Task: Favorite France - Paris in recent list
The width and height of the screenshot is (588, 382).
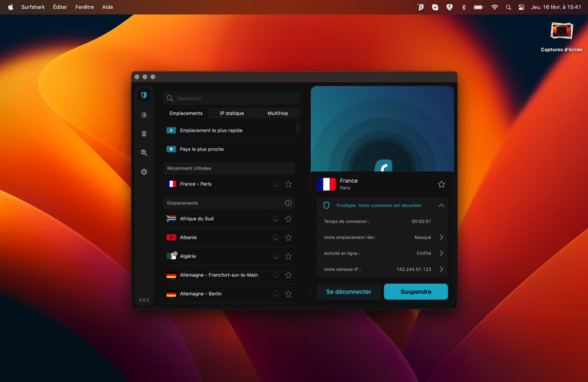Action: [x=288, y=184]
